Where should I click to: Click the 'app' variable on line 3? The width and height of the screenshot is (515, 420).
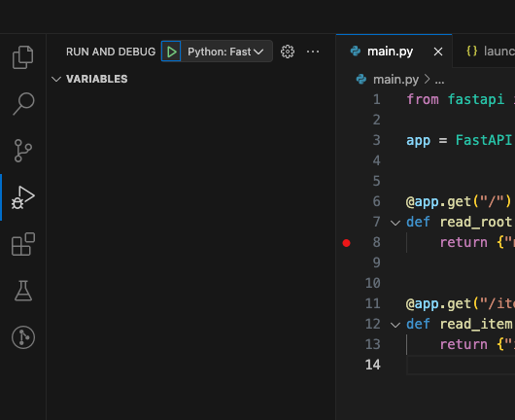[418, 141]
